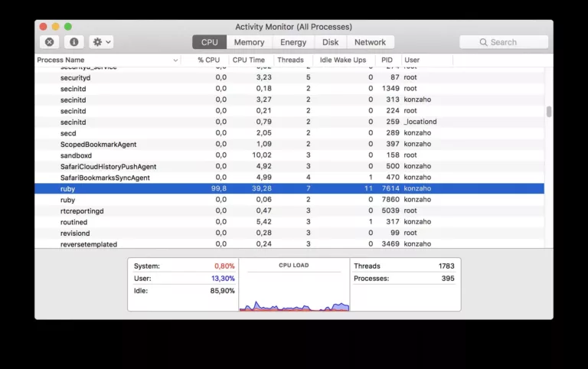Select secinitd row with PID 313
Image resolution: width=588 pixels, height=369 pixels.
289,100
